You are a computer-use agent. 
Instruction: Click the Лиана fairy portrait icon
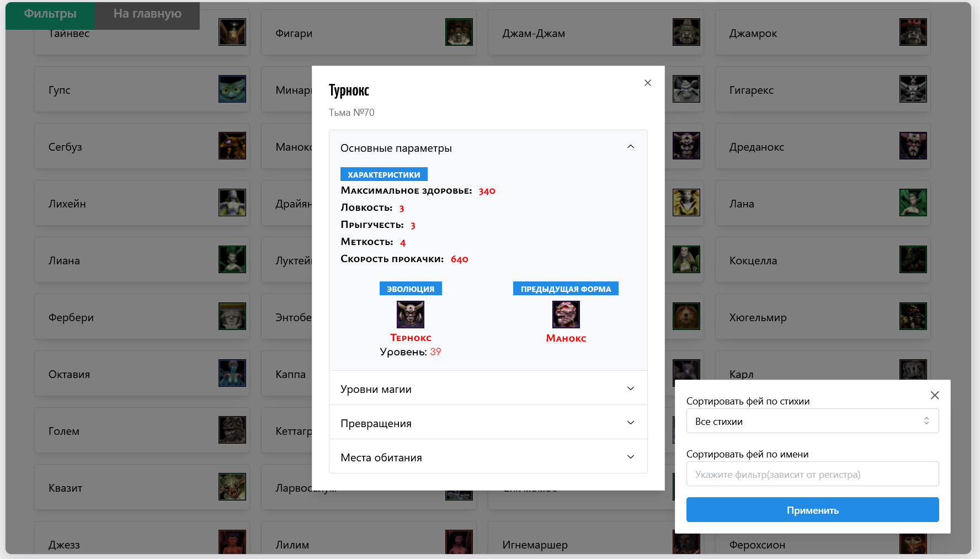click(x=232, y=259)
